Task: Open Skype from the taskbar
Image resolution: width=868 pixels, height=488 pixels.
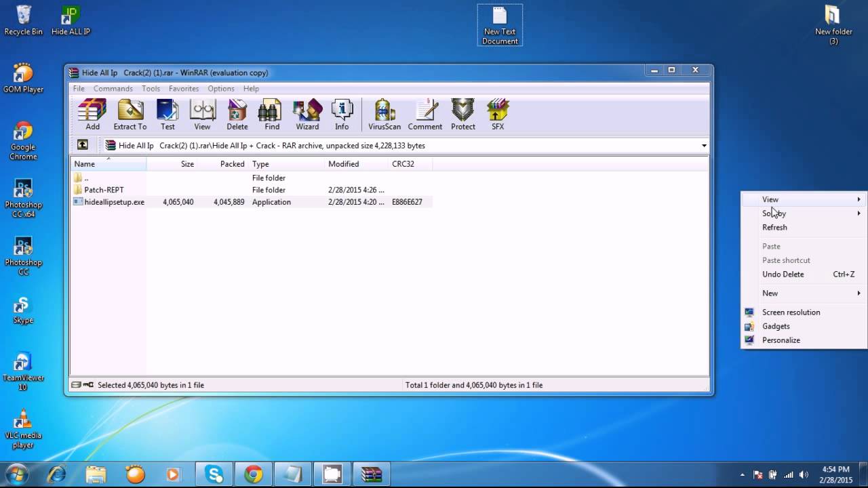Action: pos(214,474)
